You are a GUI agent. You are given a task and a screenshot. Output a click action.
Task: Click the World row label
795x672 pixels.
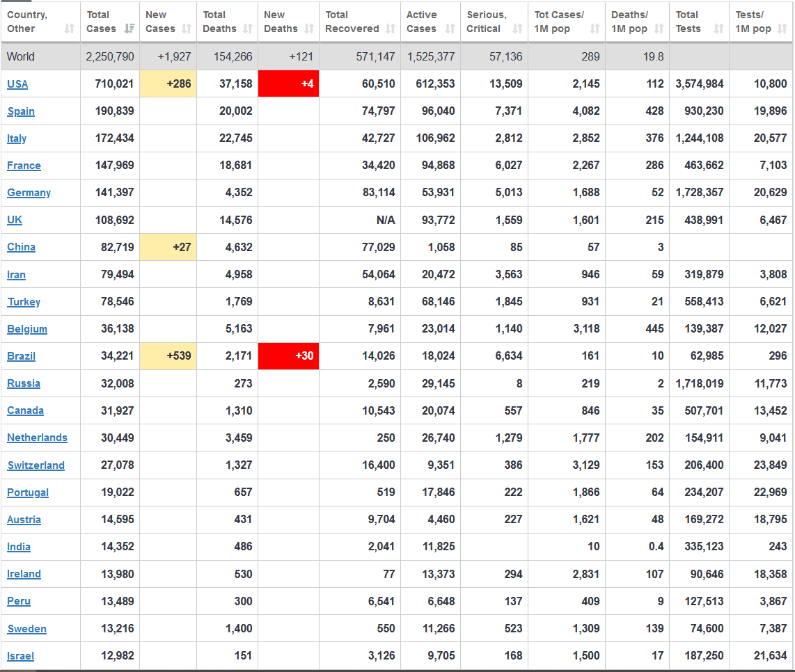pyautogui.click(x=21, y=57)
